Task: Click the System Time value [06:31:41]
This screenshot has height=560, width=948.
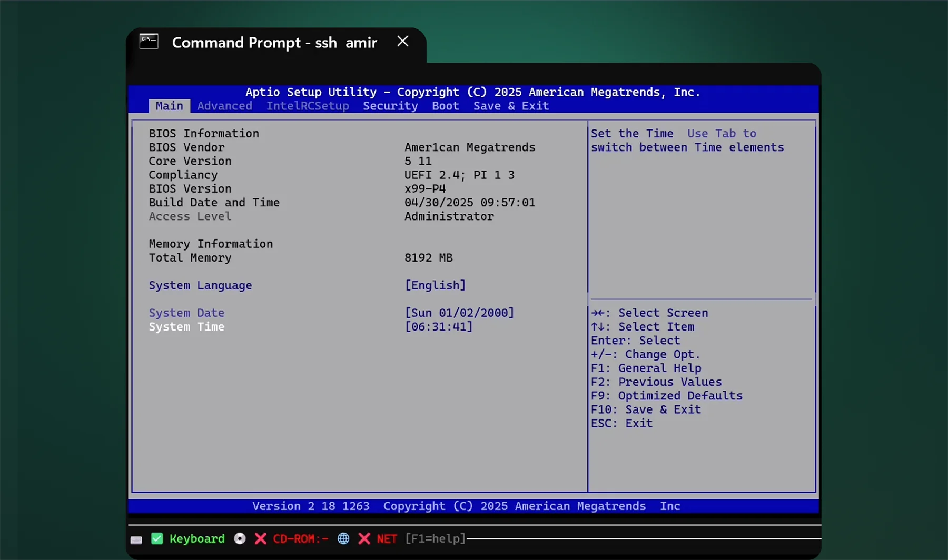Action: 439,326
